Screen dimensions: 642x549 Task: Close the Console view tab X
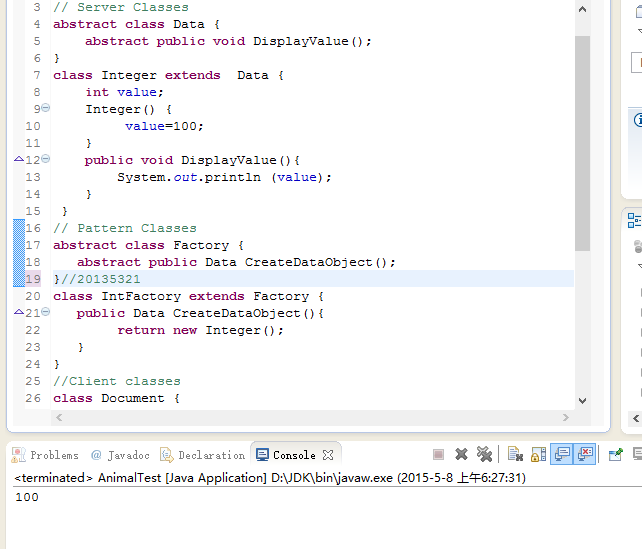pyautogui.click(x=328, y=455)
